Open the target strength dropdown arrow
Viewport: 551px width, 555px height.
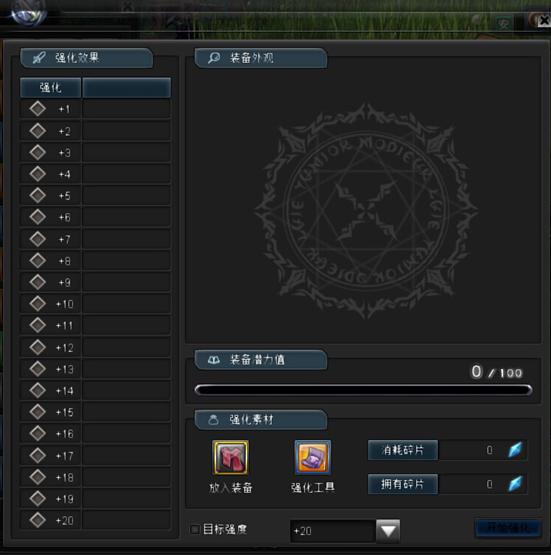point(388,531)
